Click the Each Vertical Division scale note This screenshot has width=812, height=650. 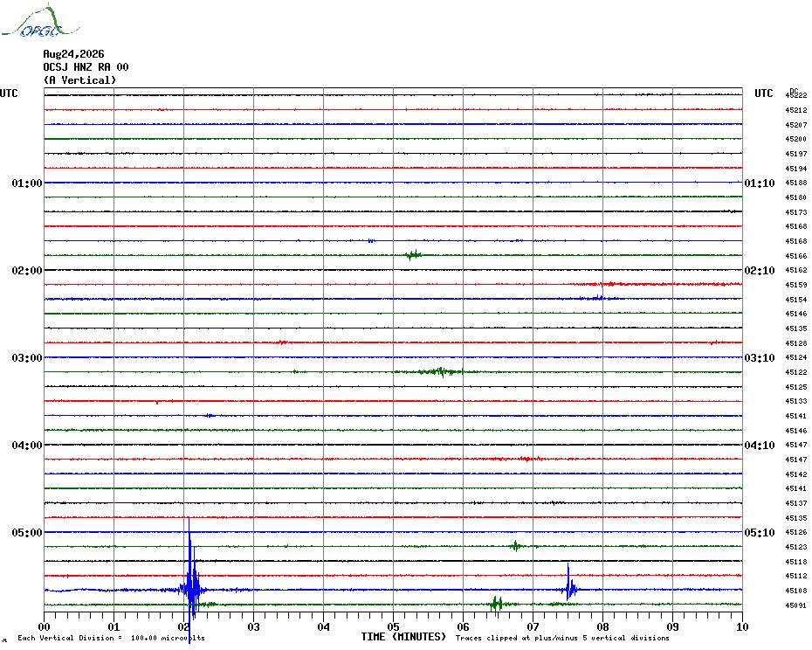112,638
